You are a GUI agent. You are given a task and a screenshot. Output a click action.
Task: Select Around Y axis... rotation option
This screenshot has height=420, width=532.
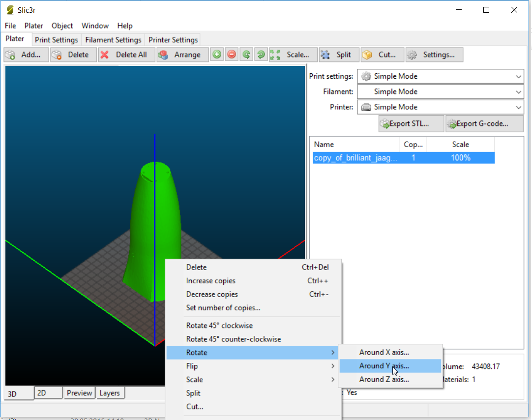[x=390, y=366]
